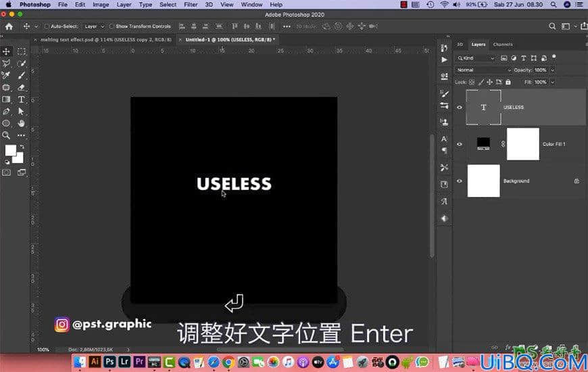The width and height of the screenshot is (588, 372).
Task: Hide the Background layer
Action: click(460, 181)
